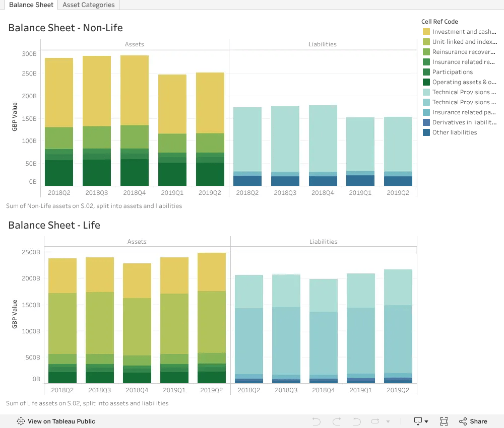Click Non-Life Liabilities column header
The width and height of the screenshot is (504, 428).
[x=323, y=44]
